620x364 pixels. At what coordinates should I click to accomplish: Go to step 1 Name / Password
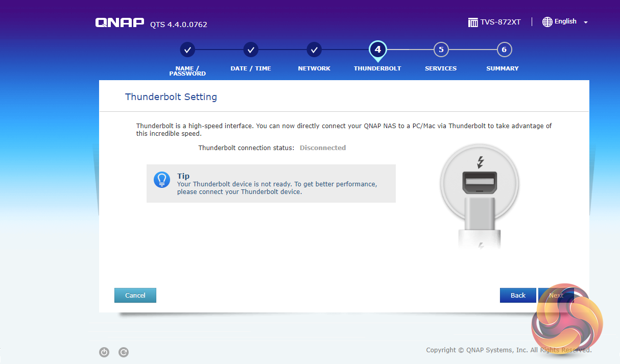[187, 50]
